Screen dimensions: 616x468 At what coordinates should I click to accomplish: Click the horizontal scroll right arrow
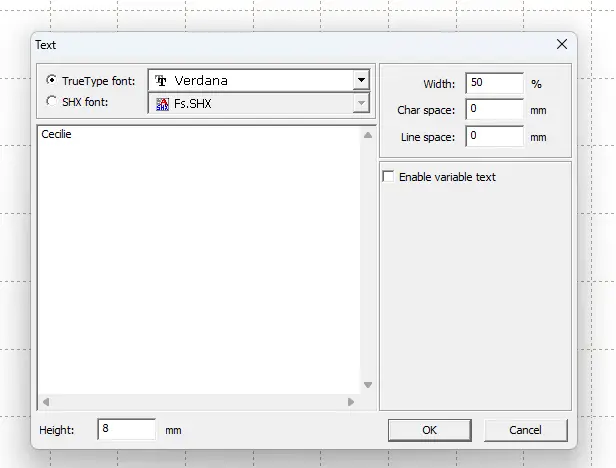point(351,402)
